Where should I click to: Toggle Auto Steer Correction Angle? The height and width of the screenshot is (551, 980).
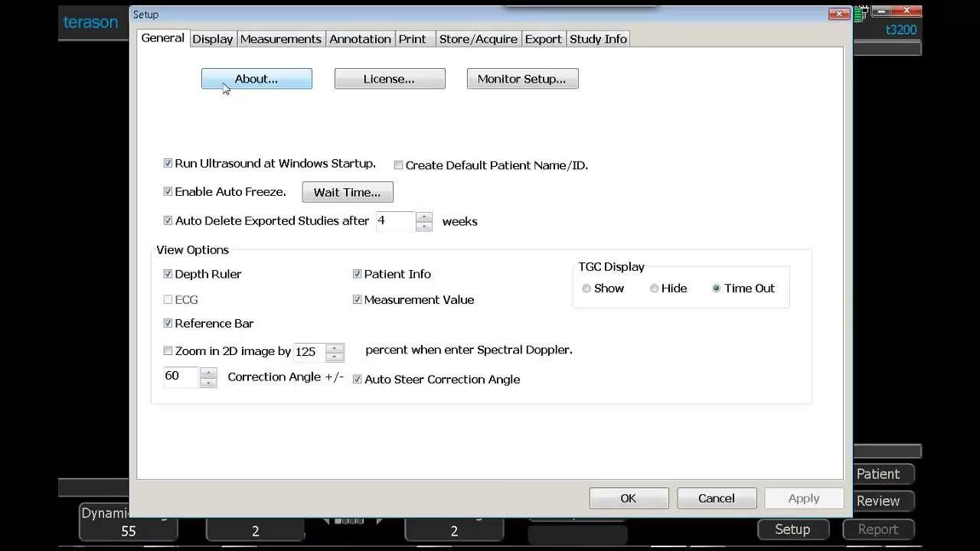coord(358,379)
